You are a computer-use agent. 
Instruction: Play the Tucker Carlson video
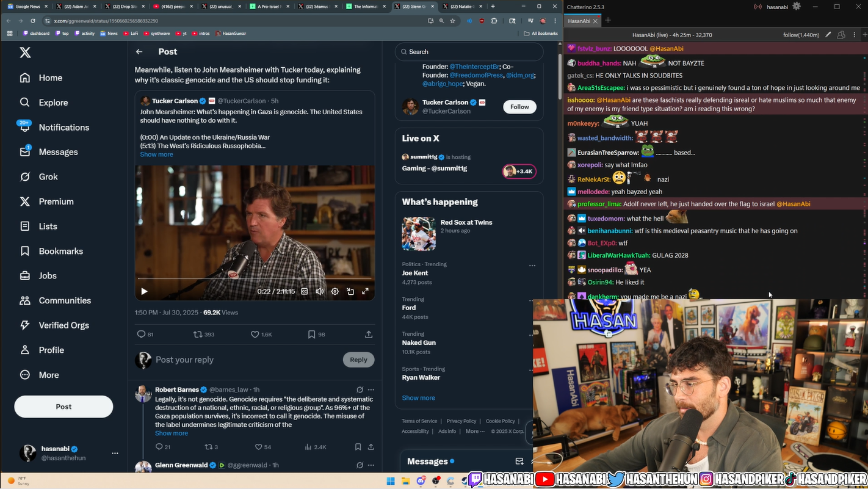[x=144, y=291]
